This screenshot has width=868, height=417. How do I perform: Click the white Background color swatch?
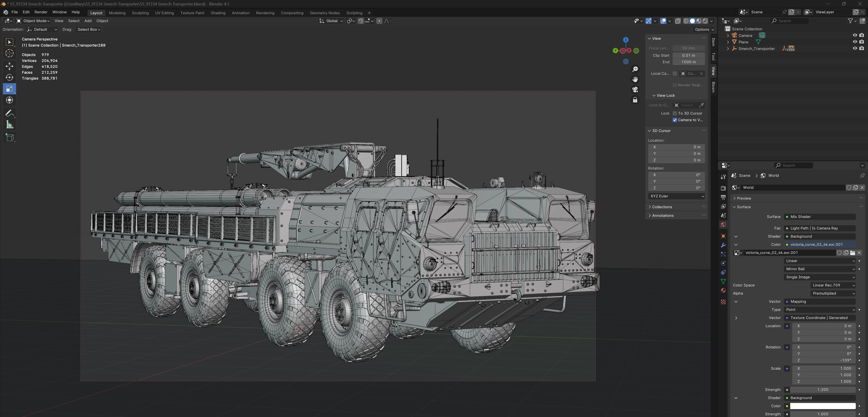(823, 406)
